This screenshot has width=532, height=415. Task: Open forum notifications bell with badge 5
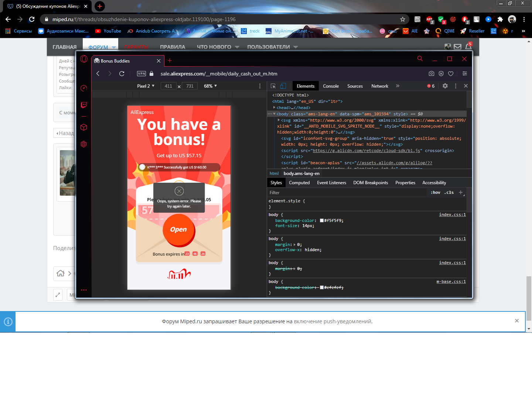[468, 46]
